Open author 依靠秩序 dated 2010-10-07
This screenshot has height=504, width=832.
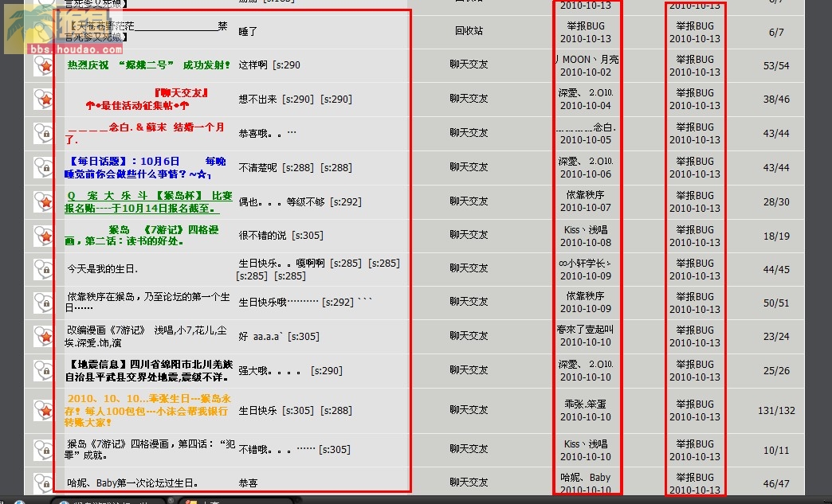tap(585, 195)
